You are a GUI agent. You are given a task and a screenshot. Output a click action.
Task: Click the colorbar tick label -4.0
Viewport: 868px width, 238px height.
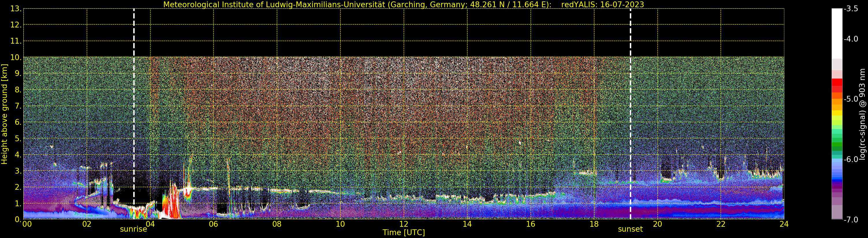tap(851, 39)
